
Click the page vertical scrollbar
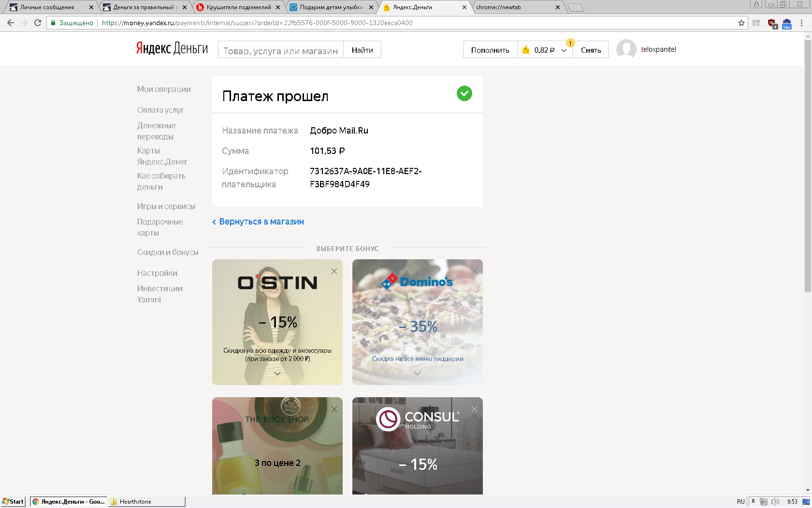pos(808,166)
